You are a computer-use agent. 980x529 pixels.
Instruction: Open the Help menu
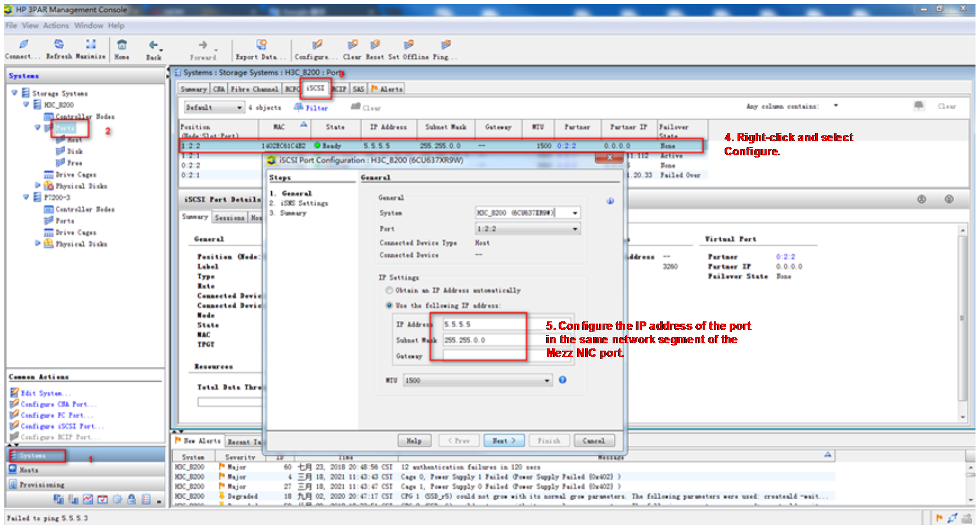click(116, 25)
